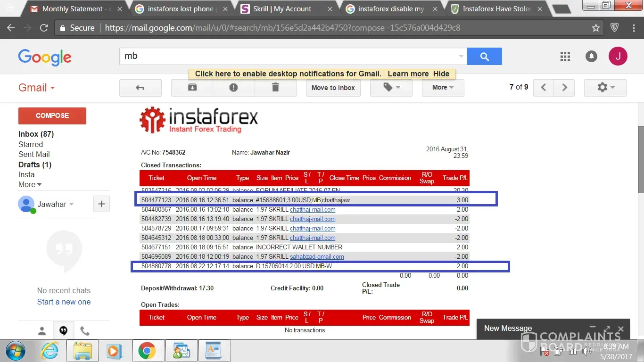Image resolution: width=644 pixels, height=362 pixels.
Task: Click the Move to Inbox button
Action: coord(333,88)
